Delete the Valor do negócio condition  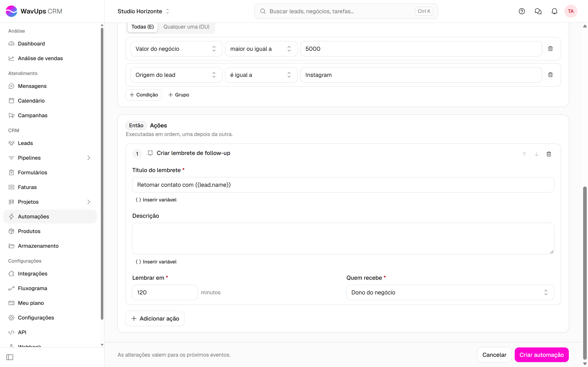550,49
